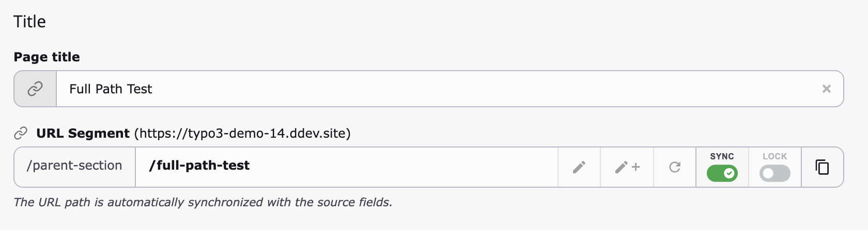Image resolution: width=868 pixels, height=230 pixels.
Task: Click the LOCK label text
Action: point(774,156)
